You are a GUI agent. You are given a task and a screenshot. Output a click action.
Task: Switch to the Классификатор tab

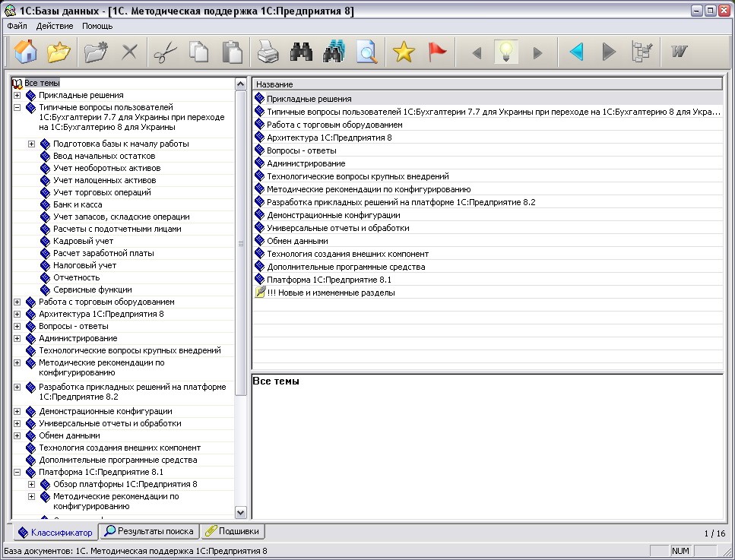click(55, 533)
